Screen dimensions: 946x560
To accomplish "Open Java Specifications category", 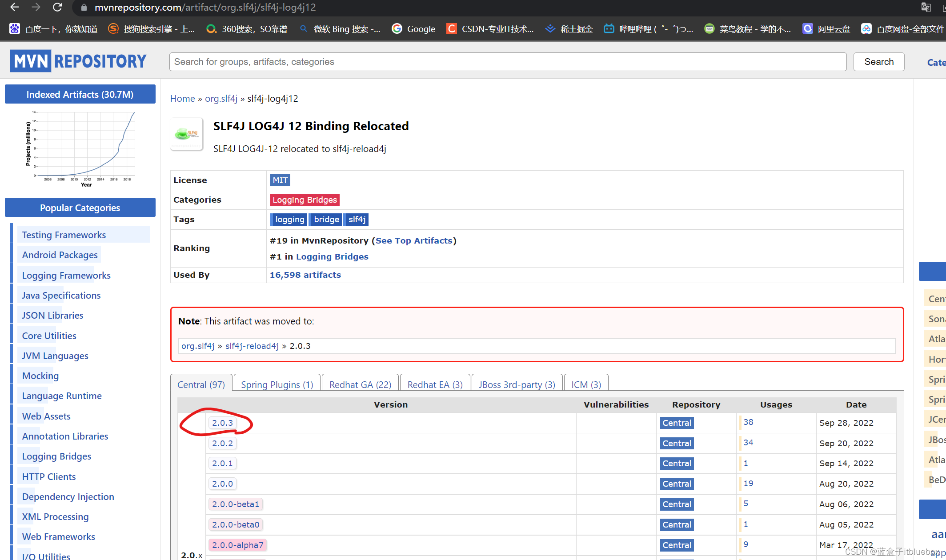I will coord(61,295).
